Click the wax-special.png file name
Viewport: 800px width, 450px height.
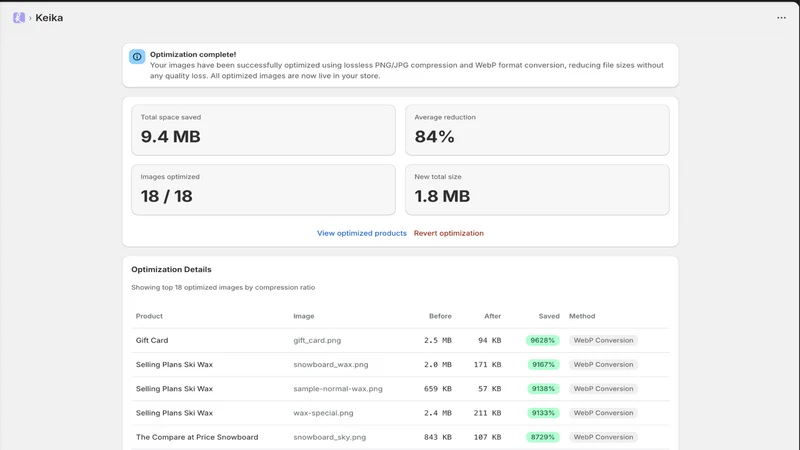(x=323, y=413)
